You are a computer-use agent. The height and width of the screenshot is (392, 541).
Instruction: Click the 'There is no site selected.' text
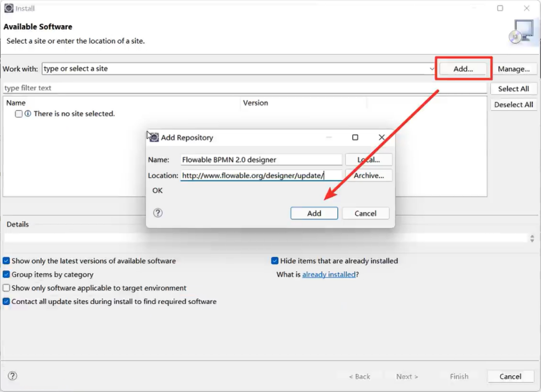(x=74, y=114)
